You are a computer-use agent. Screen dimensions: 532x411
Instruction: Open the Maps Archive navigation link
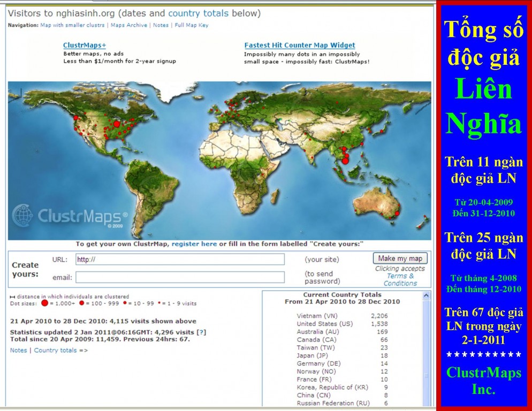point(130,25)
